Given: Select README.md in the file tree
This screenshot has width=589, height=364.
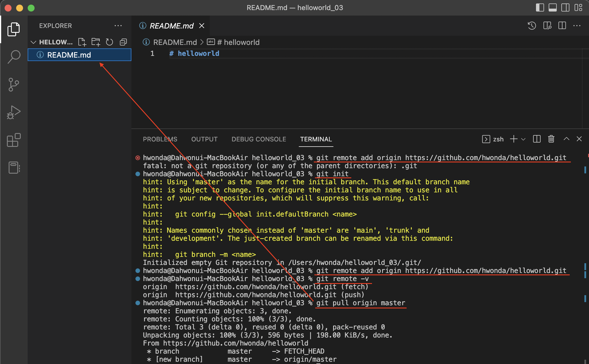Looking at the screenshot, I should coord(69,55).
